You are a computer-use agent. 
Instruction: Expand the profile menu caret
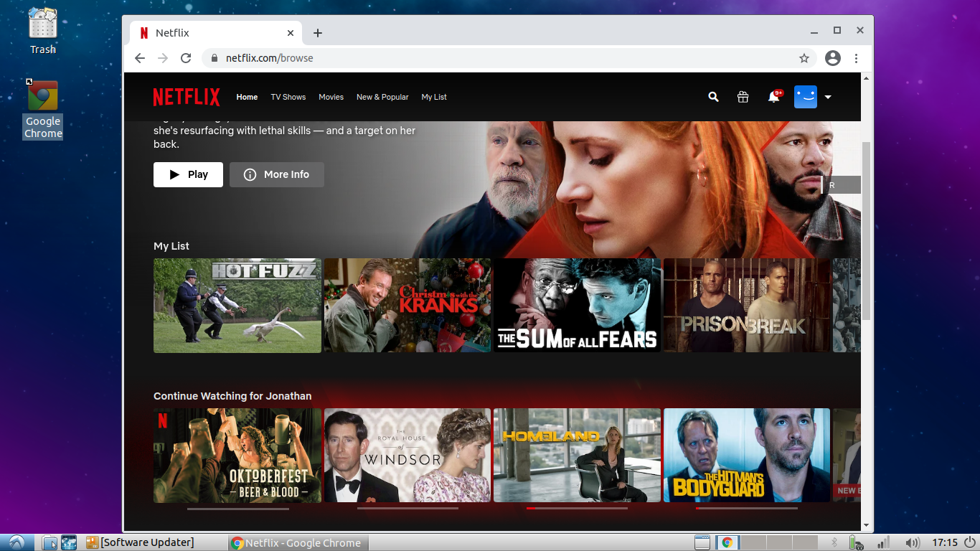(828, 97)
